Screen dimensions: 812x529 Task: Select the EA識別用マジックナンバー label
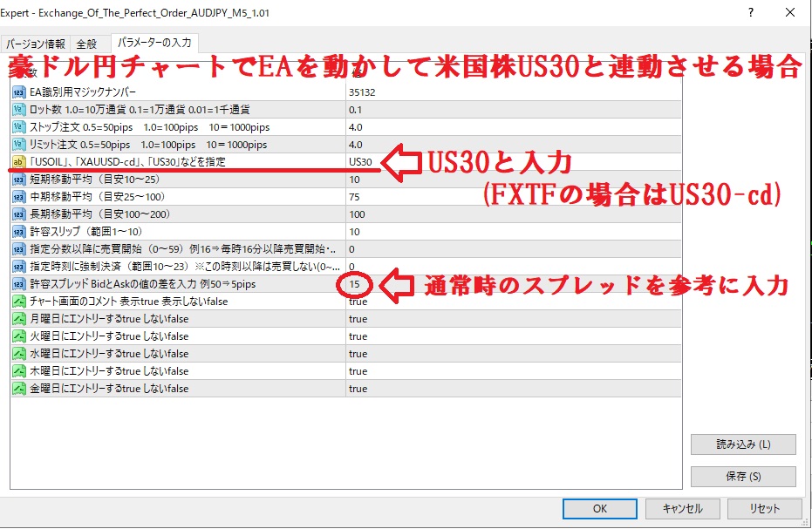[83, 92]
